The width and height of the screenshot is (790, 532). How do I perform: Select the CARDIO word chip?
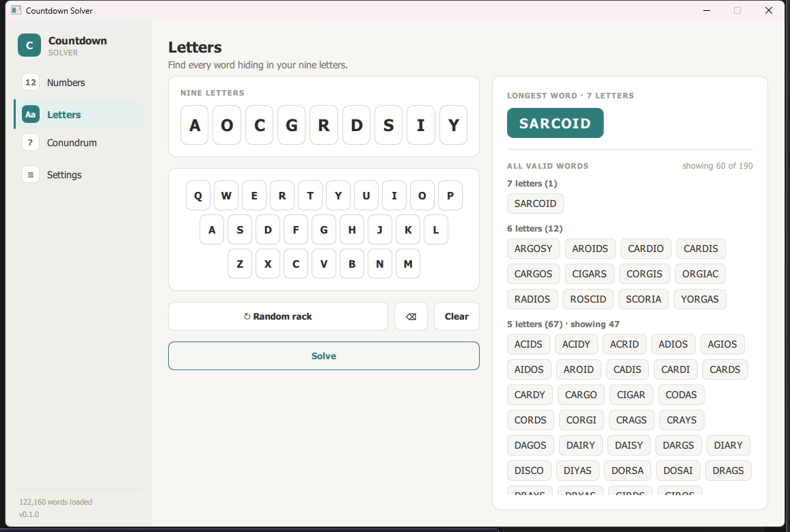pos(646,249)
